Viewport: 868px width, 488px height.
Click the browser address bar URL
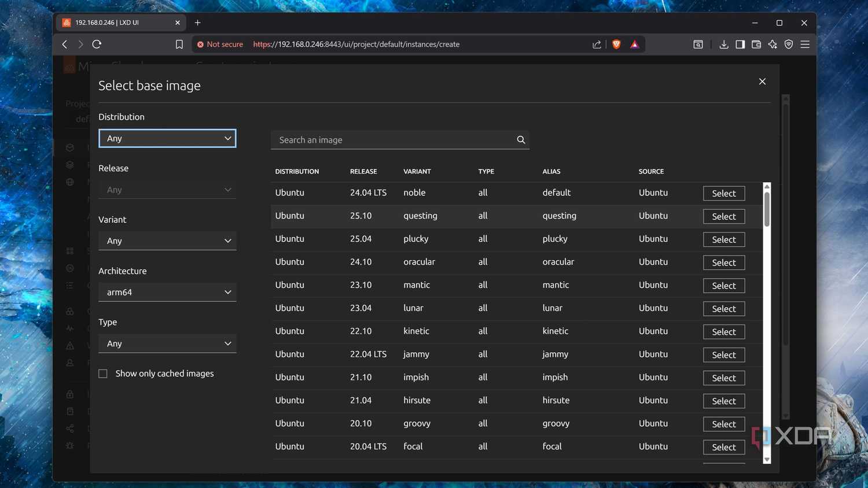click(356, 45)
